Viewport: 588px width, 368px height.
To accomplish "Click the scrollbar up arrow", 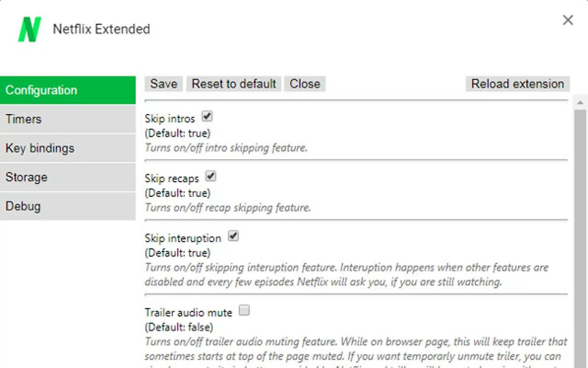I will (581, 102).
